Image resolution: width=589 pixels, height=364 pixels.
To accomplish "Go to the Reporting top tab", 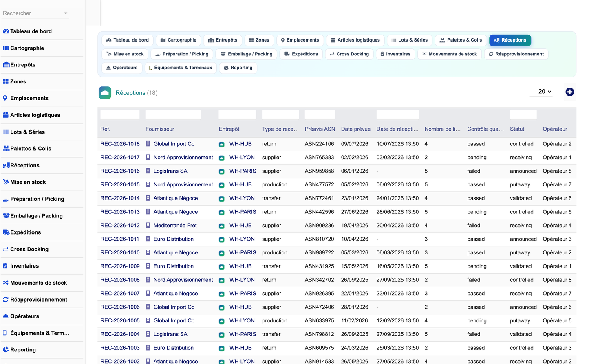I will pyautogui.click(x=238, y=68).
